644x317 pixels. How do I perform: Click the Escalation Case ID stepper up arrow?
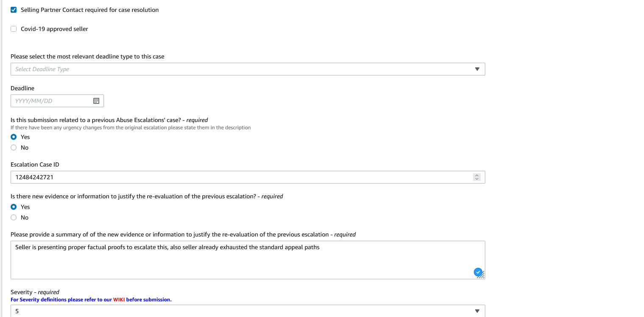pyautogui.click(x=477, y=175)
